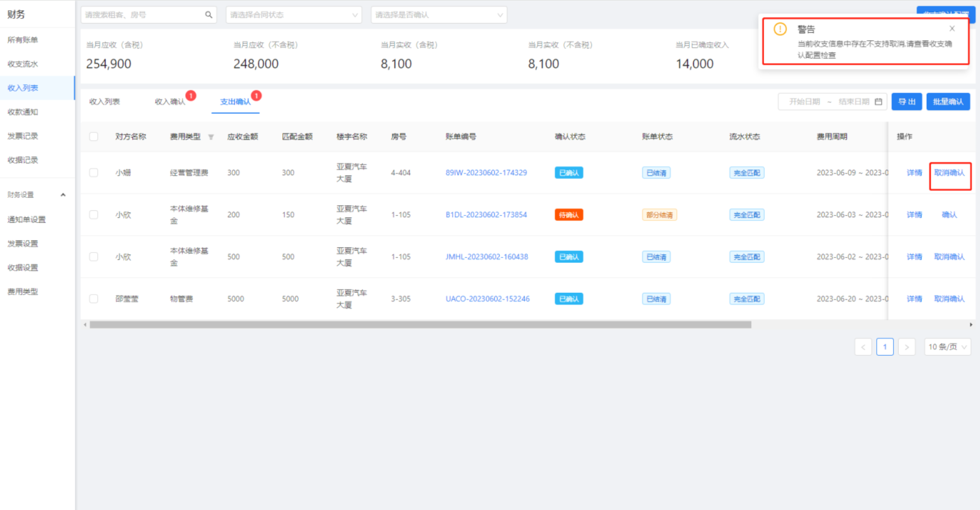Screen dimensions: 980x510
Task: Click the 254,900 monthly receivable value
Action: click(108, 64)
